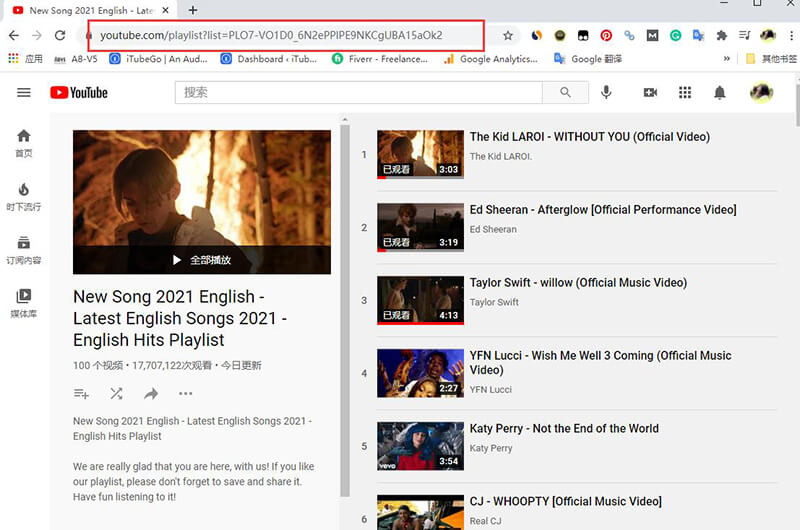800x530 pixels.
Task: Open the iTubeGo bookmark
Action: click(159, 59)
